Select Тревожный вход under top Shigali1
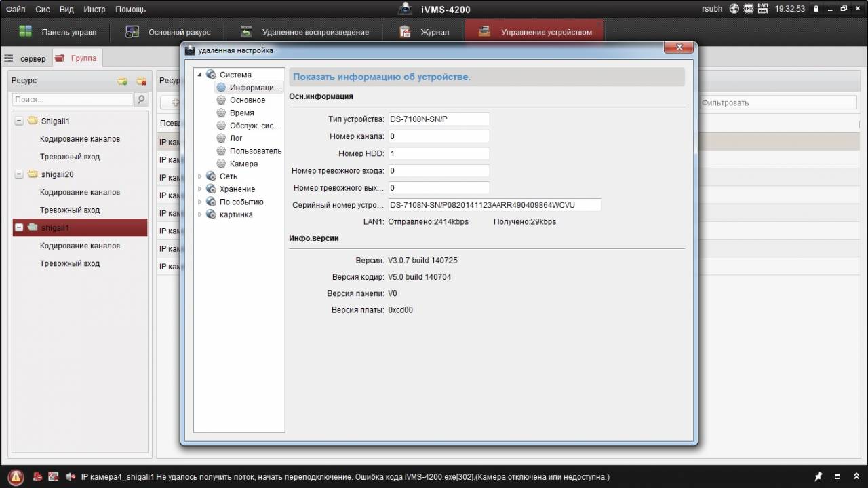Screen dimensions: 868x488 point(70,157)
